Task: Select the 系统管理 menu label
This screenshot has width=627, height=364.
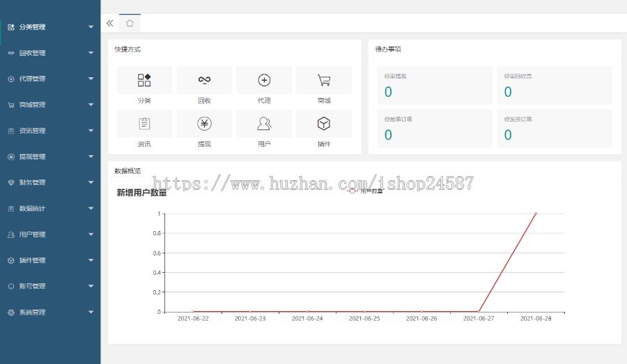Action: pos(32,312)
